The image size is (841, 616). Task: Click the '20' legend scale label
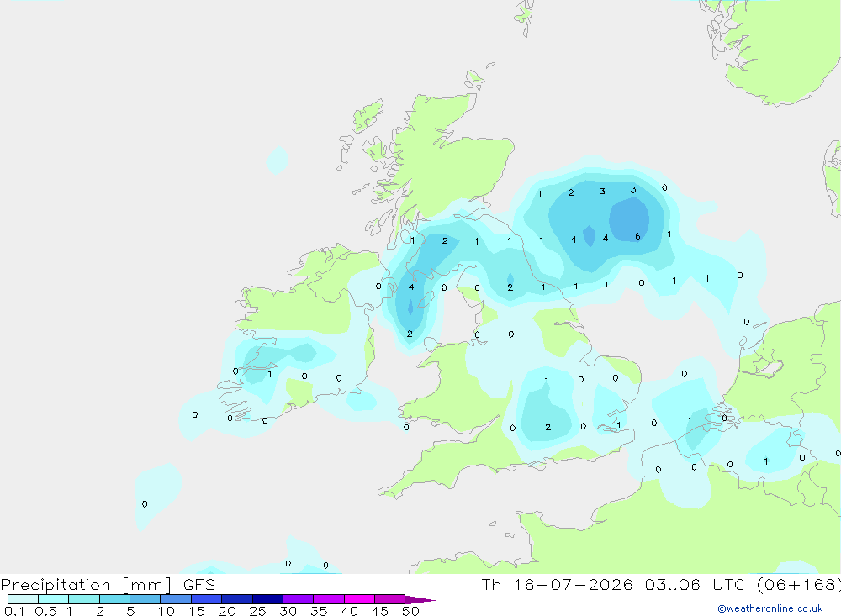pyautogui.click(x=227, y=611)
